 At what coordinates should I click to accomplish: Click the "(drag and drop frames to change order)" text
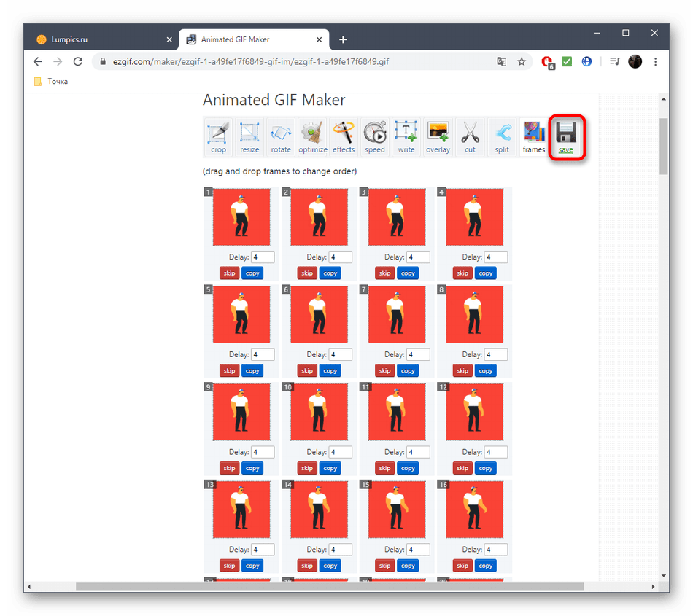coord(280,171)
